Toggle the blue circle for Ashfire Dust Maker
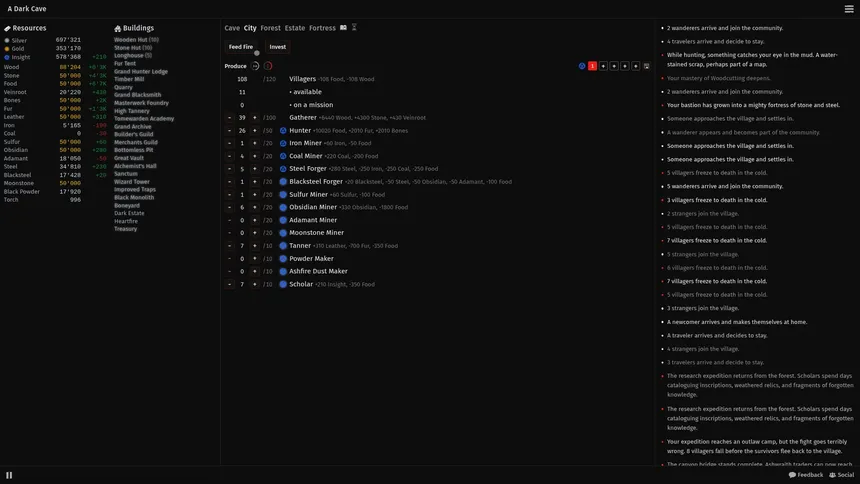Image resolution: width=860 pixels, height=484 pixels. click(x=283, y=271)
